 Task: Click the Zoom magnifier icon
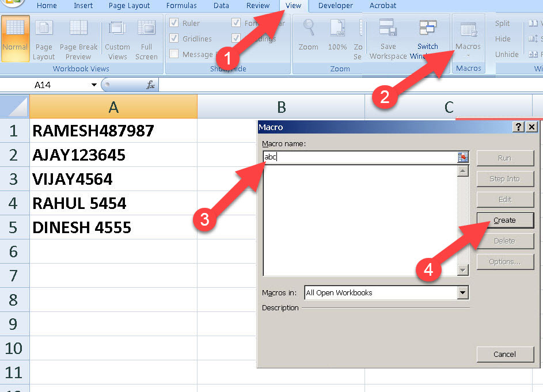pos(308,33)
